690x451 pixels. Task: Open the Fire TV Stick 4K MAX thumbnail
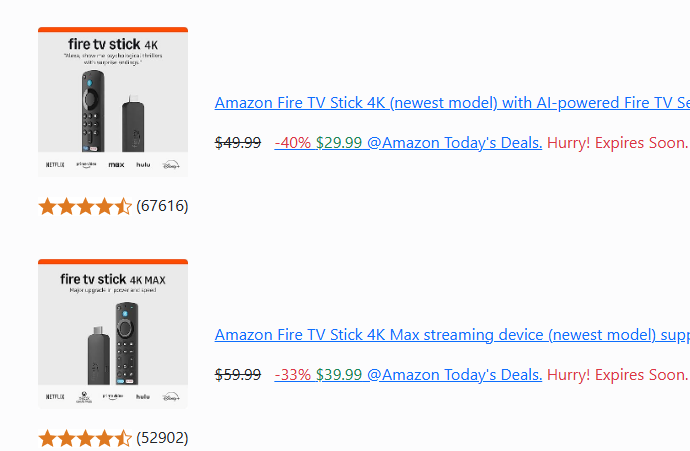point(113,334)
